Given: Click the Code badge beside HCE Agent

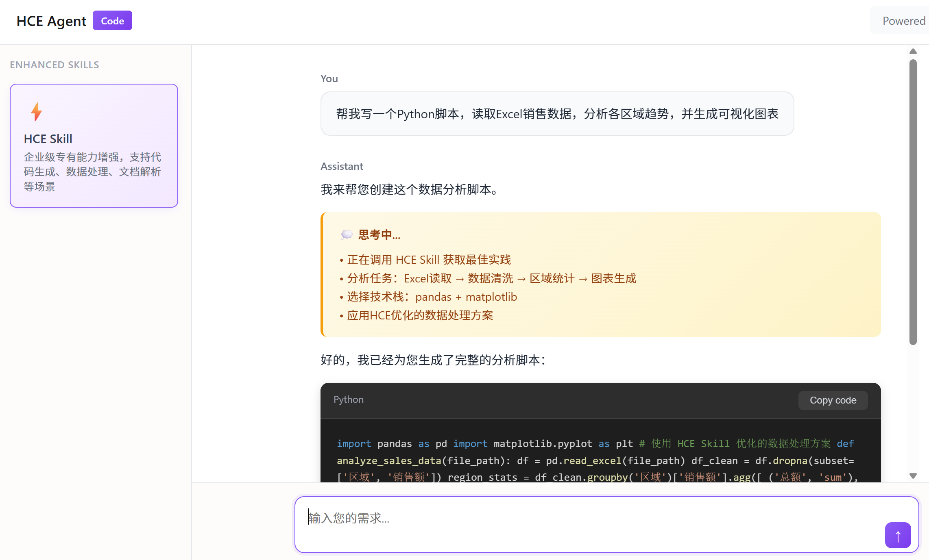Looking at the screenshot, I should pyautogui.click(x=112, y=20).
